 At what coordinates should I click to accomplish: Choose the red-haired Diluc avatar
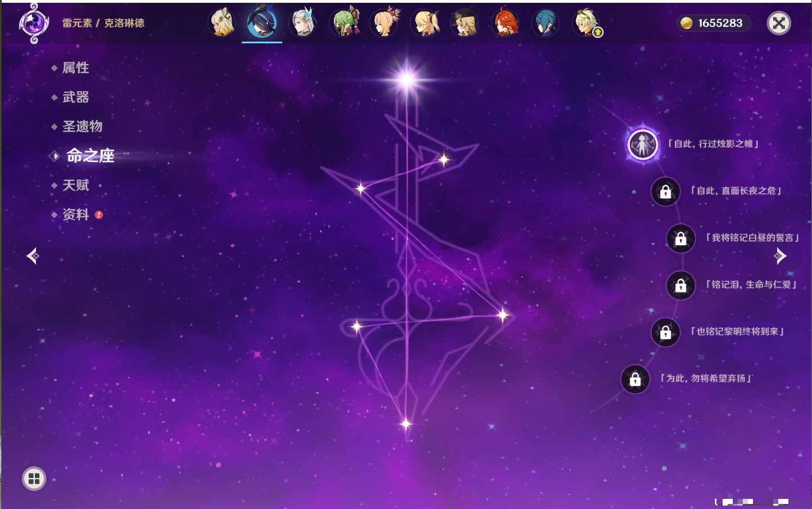(505, 23)
